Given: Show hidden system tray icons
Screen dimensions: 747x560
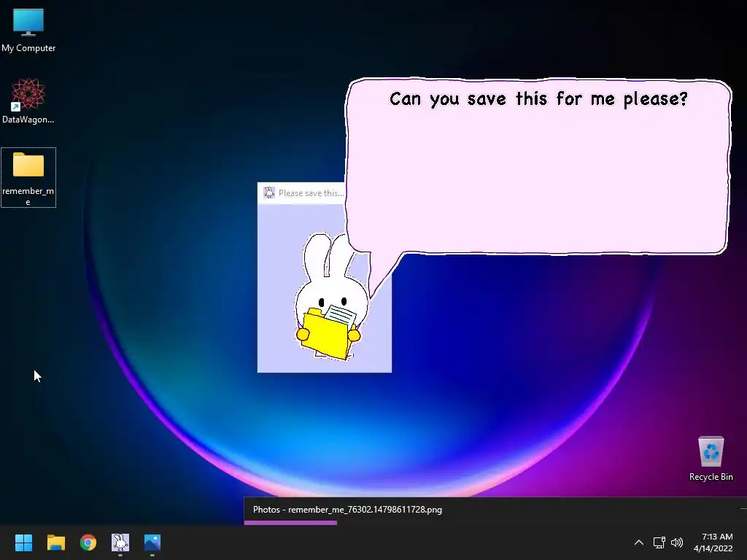Looking at the screenshot, I should pos(639,542).
